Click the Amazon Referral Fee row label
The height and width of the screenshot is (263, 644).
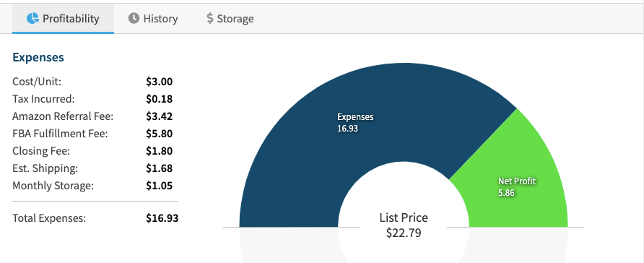[63, 116]
